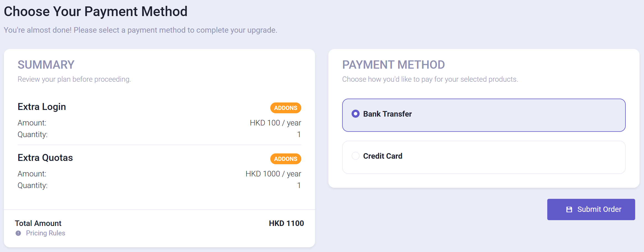This screenshot has width=644, height=252.
Task: Click the HKD 1000 / year amount
Action: pos(273,174)
